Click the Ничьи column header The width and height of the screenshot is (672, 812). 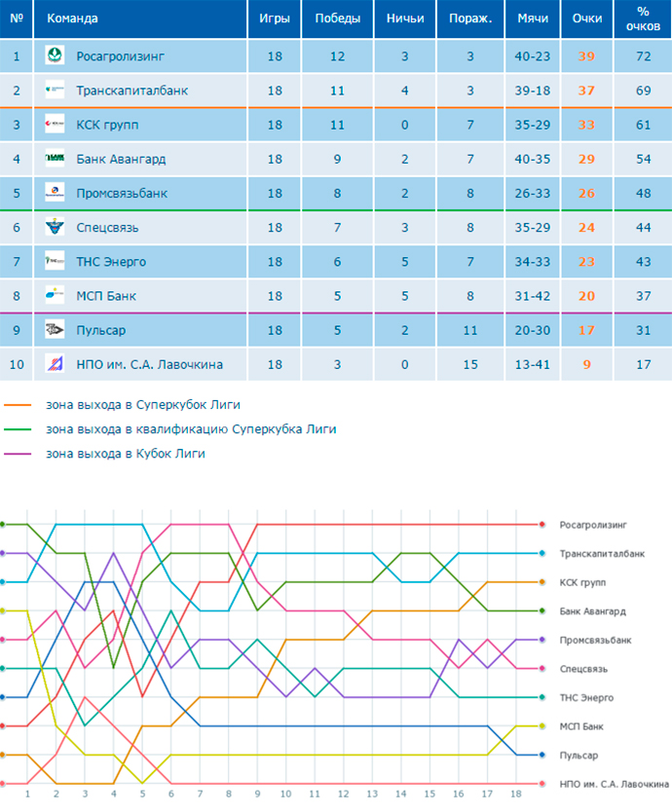tap(405, 18)
